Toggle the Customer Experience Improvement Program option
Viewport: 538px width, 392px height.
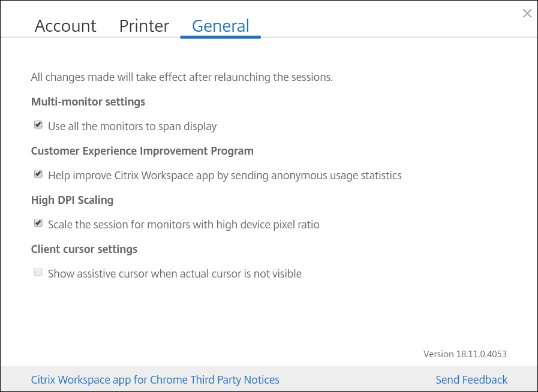pyautogui.click(x=38, y=173)
